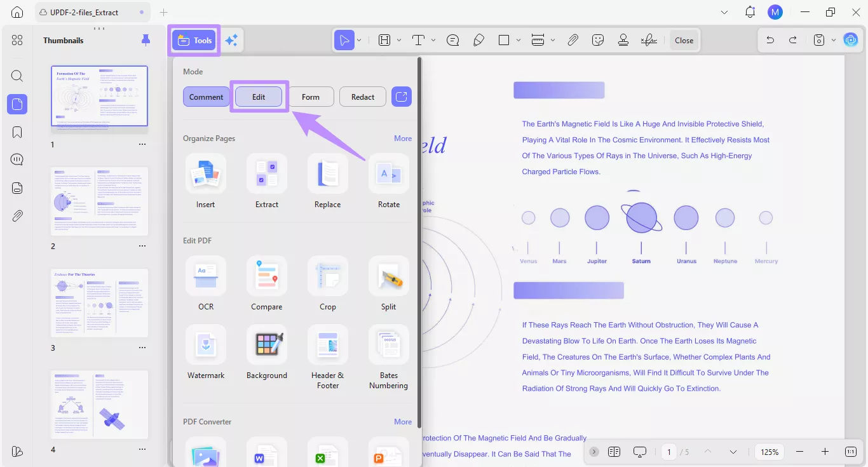Screen dimensions: 868x467
Task: Switch to Edit mode
Action: (x=258, y=97)
